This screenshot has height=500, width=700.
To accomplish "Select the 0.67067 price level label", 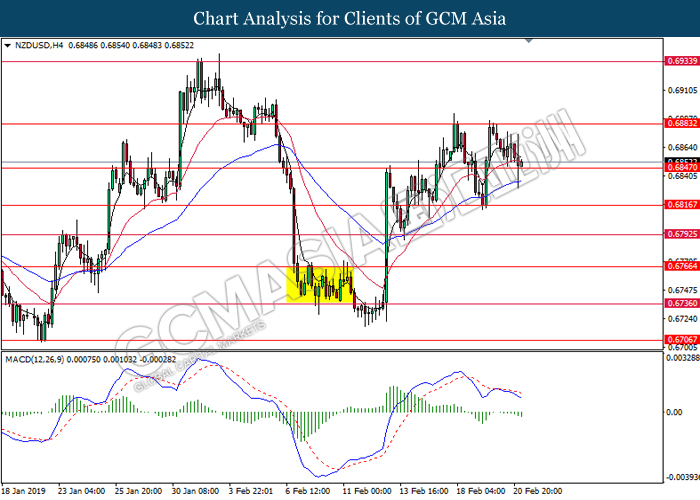I will coord(681,339).
